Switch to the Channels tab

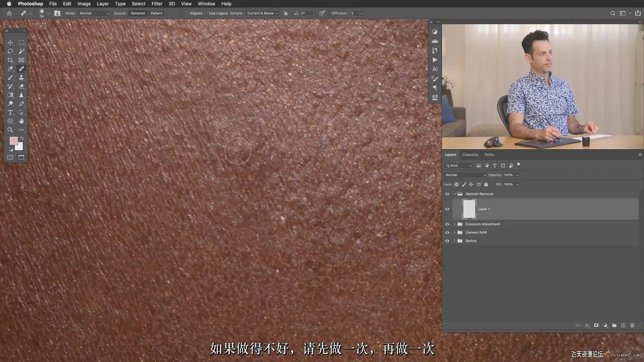point(470,155)
